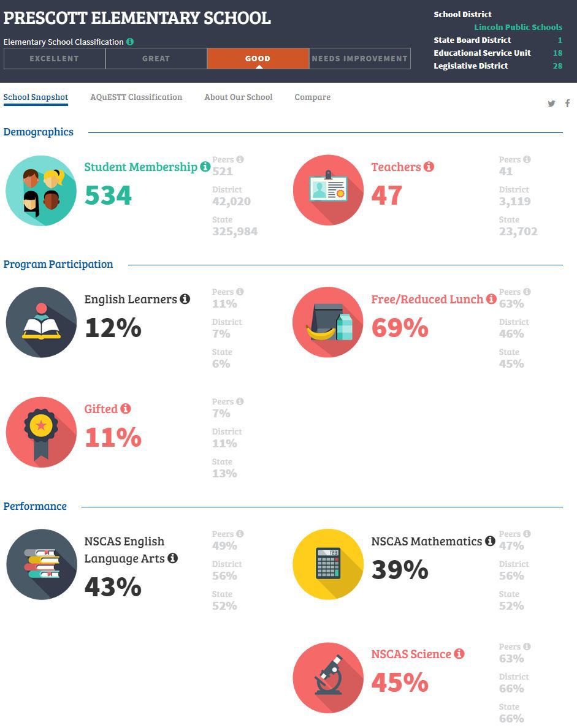Click the NSCAS Mathematics info icon
577x728 pixels.
[490, 541]
